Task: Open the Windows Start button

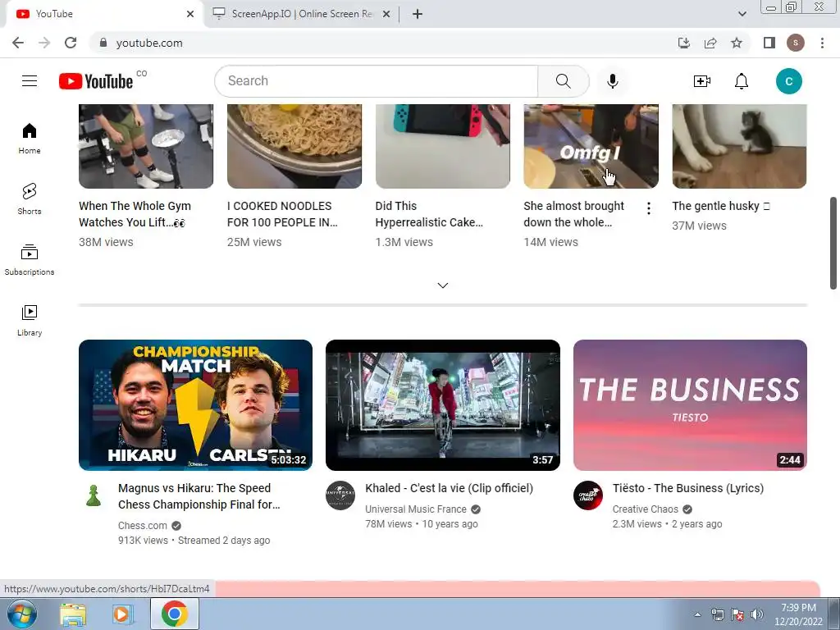Action: 22,614
